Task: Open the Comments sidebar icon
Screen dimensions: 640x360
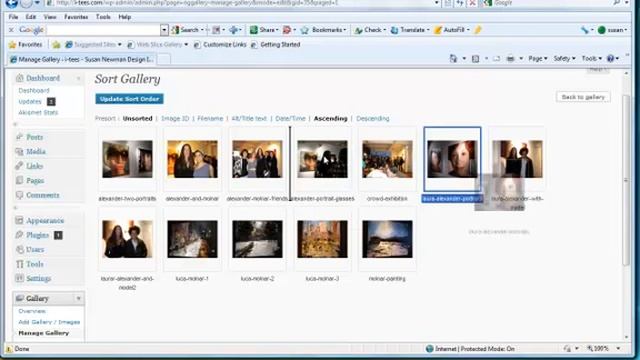Action: coord(19,195)
